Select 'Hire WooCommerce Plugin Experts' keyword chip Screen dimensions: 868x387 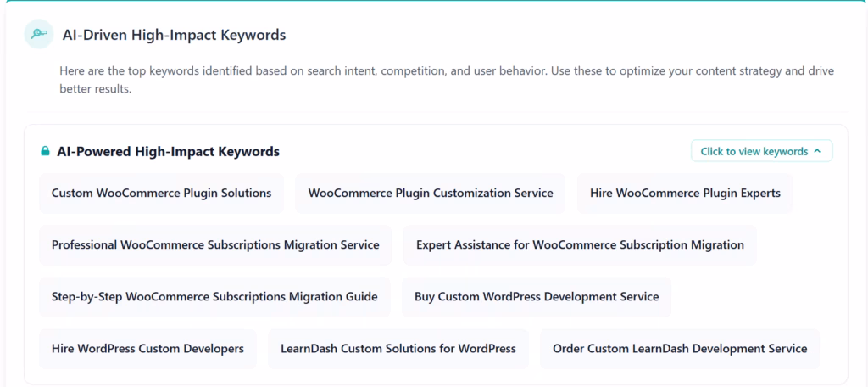685,193
